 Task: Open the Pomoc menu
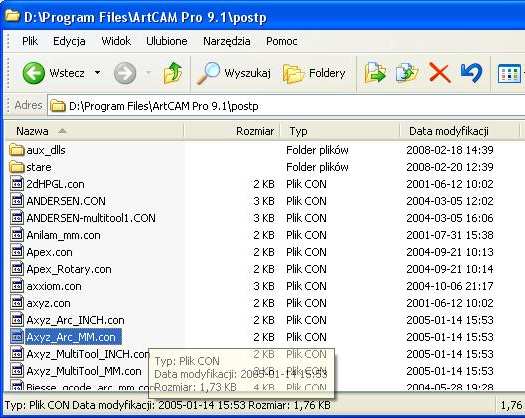(282, 41)
